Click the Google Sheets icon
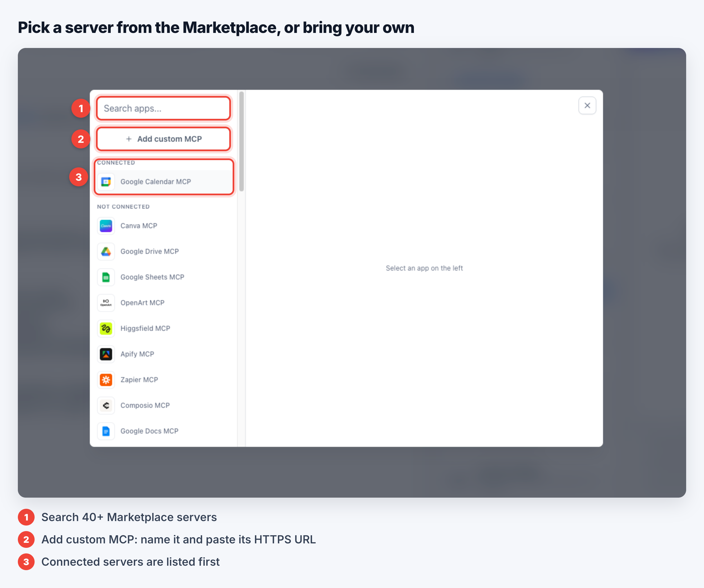The width and height of the screenshot is (704, 588). pos(106,277)
